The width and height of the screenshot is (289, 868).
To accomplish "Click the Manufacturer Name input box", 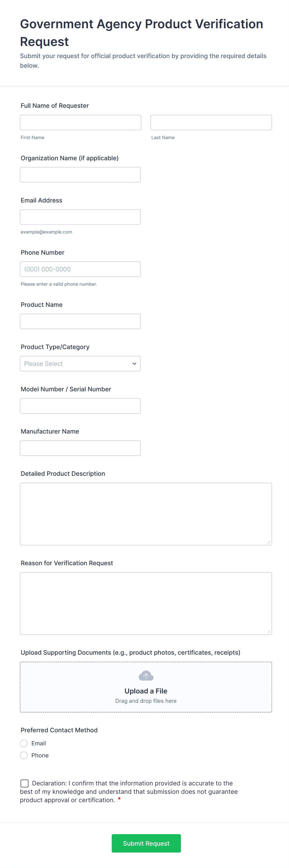I will tap(80, 448).
